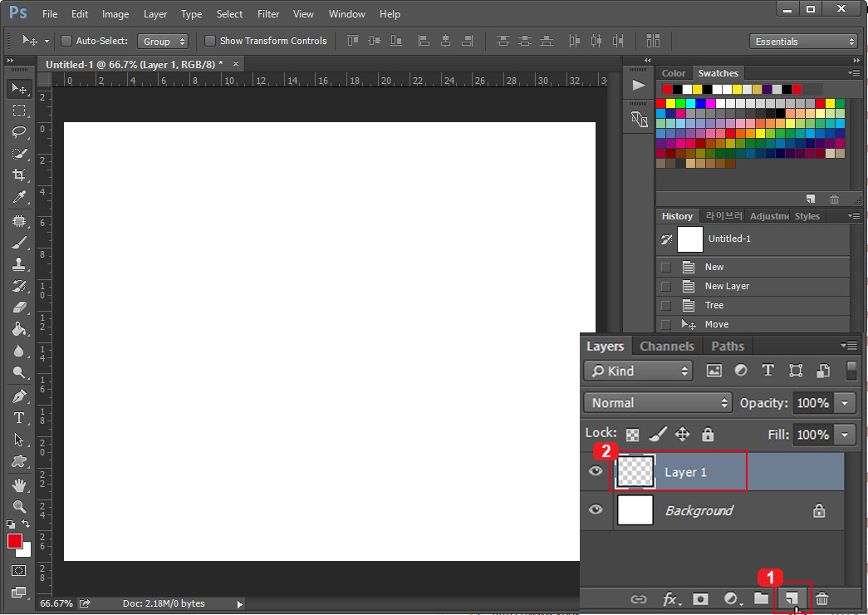Select the Crop tool

point(19,175)
